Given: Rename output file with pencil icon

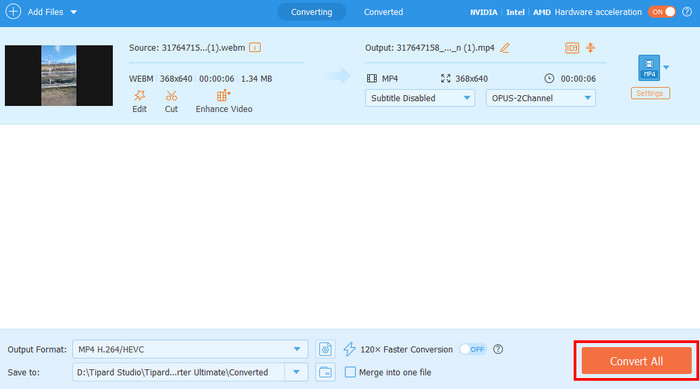Looking at the screenshot, I should click(505, 48).
